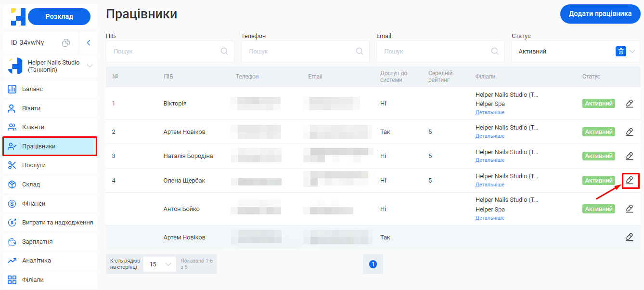Click the Додати працівника button
Screen dimensions: 644x290
tap(600, 14)
